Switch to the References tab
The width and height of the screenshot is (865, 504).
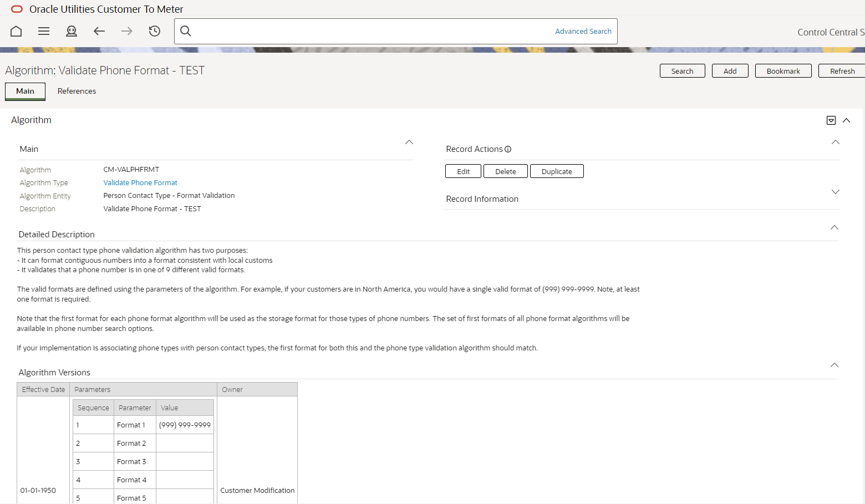coord(77,91)
